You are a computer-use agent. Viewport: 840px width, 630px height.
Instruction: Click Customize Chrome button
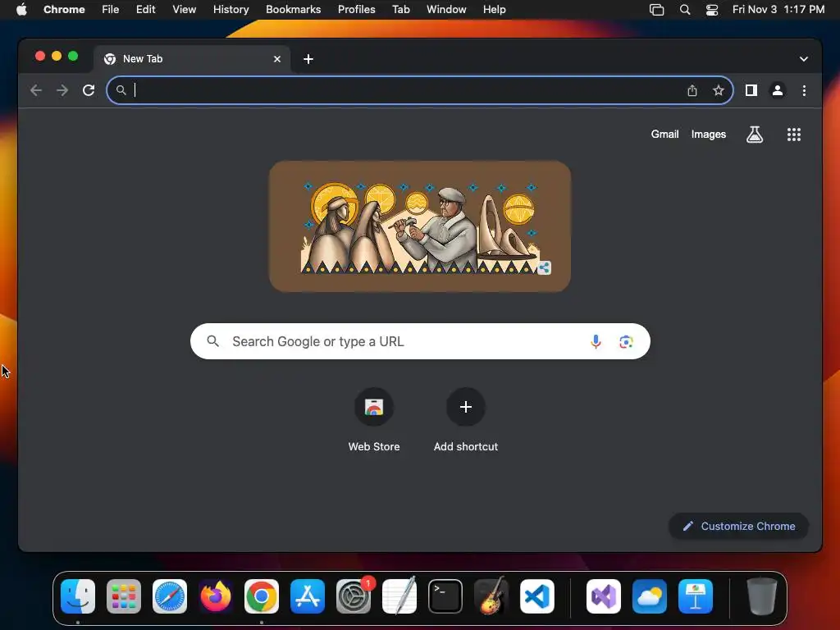738,526
